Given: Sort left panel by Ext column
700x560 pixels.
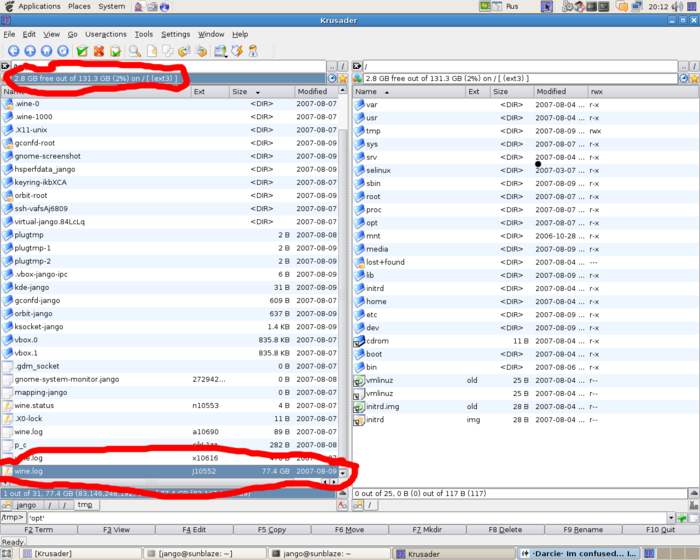Looking at the screenshot, I should pos(210,92).
